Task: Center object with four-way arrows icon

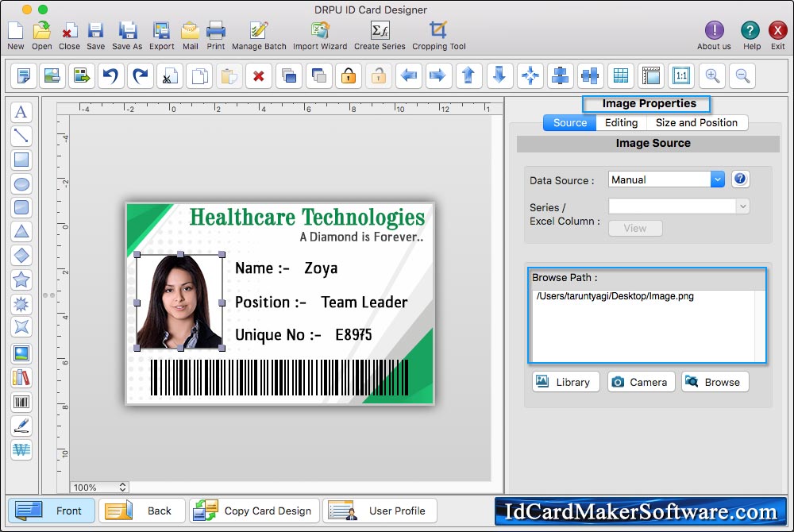Action: (x=530, y=76)
